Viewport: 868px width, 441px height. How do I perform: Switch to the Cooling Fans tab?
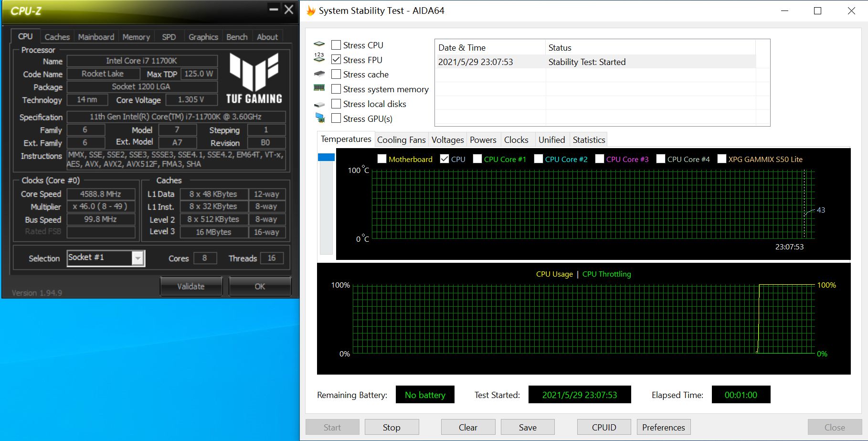[401, 140]
